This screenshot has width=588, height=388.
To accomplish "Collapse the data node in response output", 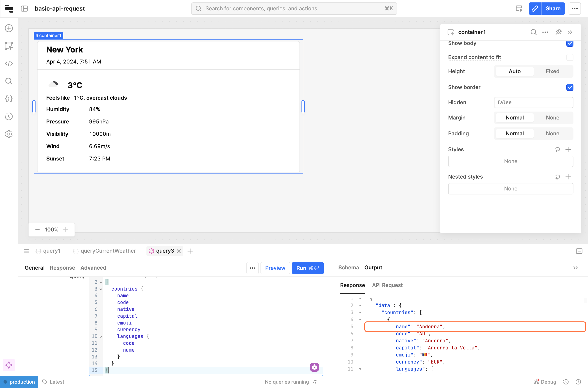I will 360,306.
